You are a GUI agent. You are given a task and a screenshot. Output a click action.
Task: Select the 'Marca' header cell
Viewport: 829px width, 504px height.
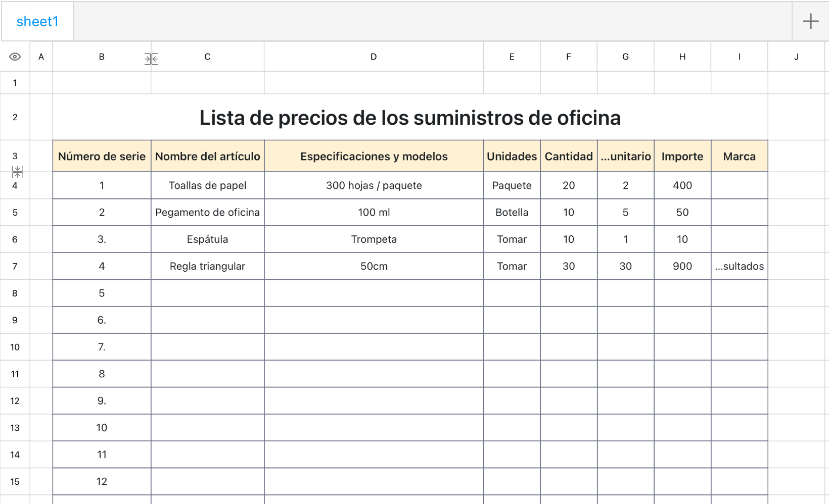tap(740, 157)
